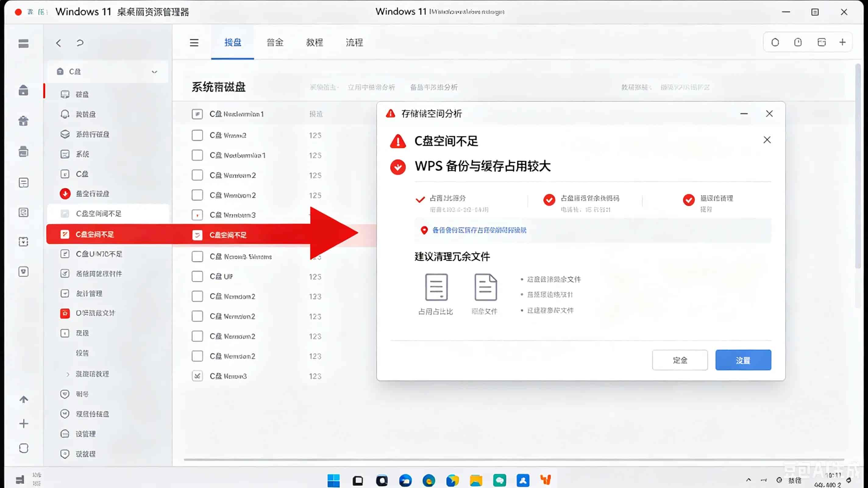
Task: Click the blue confirm button in dialog
Action: coord(743,360)
